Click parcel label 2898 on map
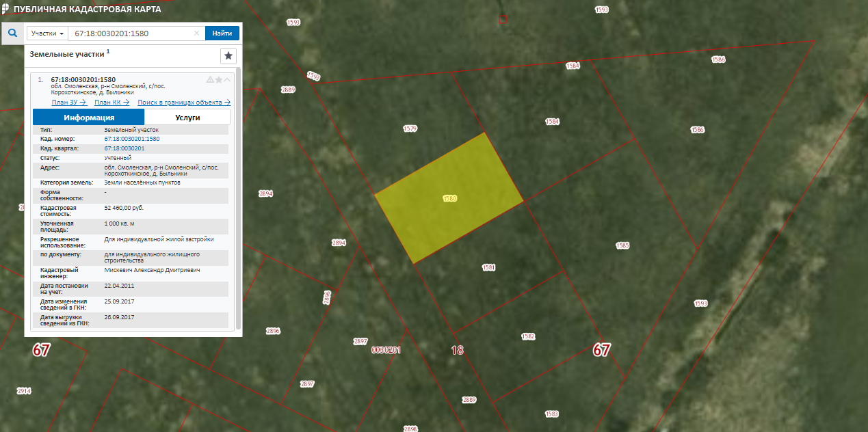Image resolution: width=868 pixels, height=432 pixels. (410, 429)
